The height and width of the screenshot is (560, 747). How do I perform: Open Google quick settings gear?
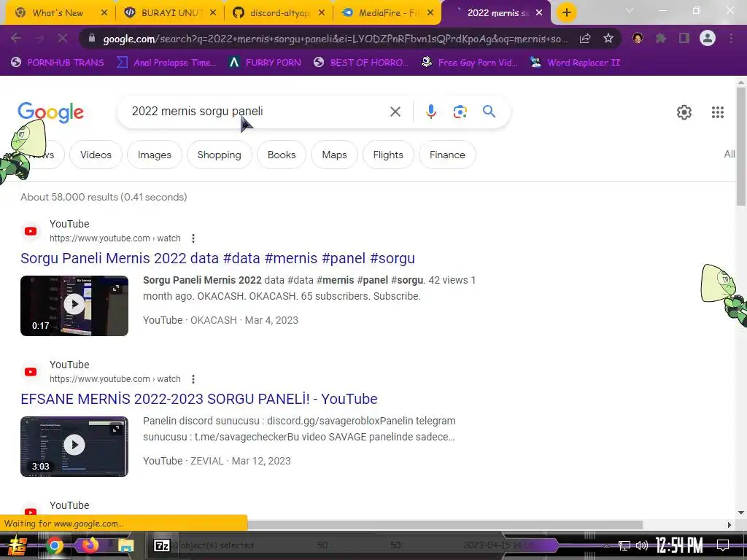pos(684,112)
